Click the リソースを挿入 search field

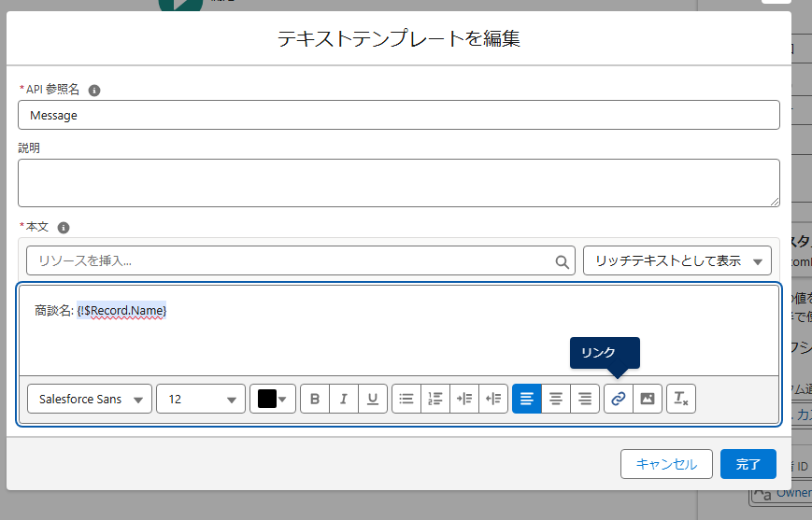301,260
